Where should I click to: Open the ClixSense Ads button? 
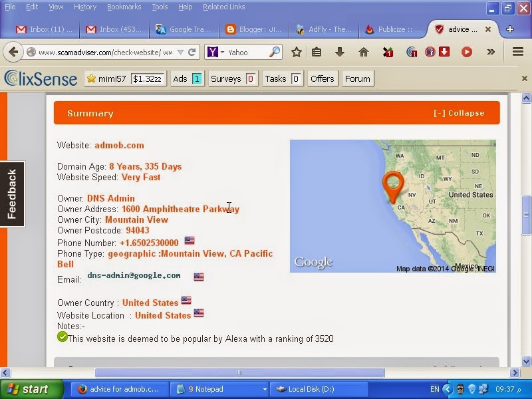point(188,78)
